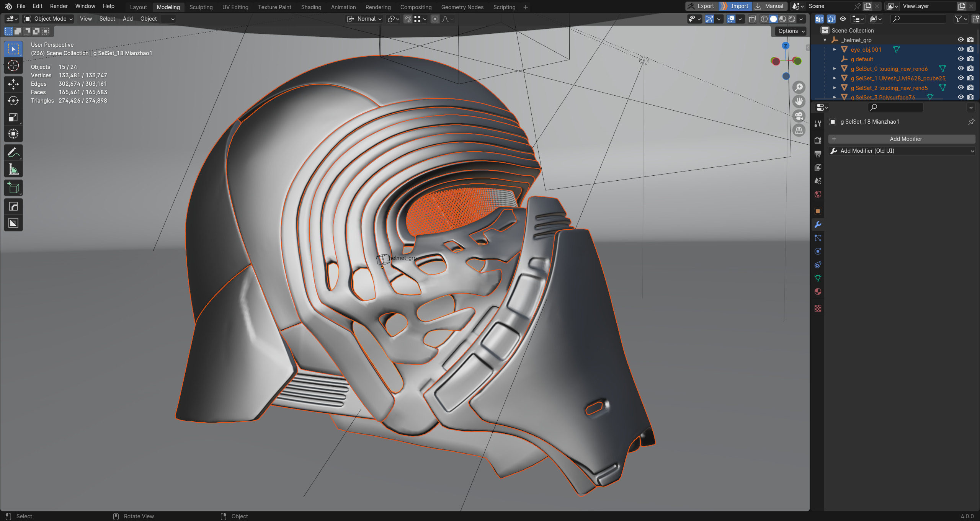This screenshot has width=980, height=521.
Task: Open the Normal transform orientation dropdown
Action: (x=364, y=19)
